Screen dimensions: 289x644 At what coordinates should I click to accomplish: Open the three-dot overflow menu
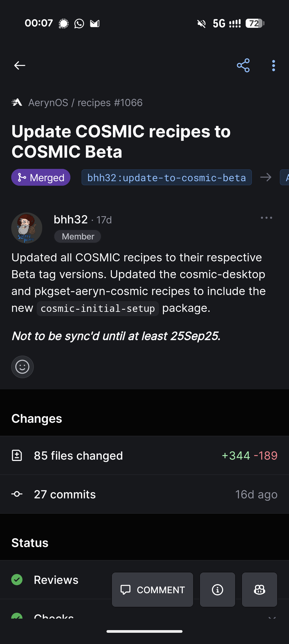(x=273, y=65)
